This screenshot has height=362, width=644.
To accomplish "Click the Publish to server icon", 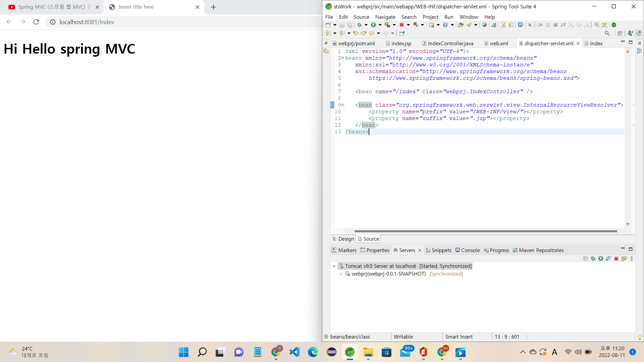I will 624,258.
